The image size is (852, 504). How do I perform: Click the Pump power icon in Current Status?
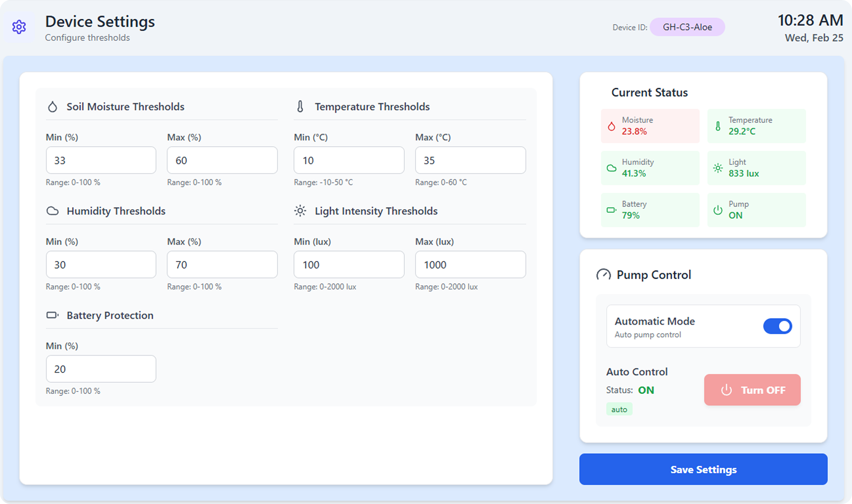718,210
